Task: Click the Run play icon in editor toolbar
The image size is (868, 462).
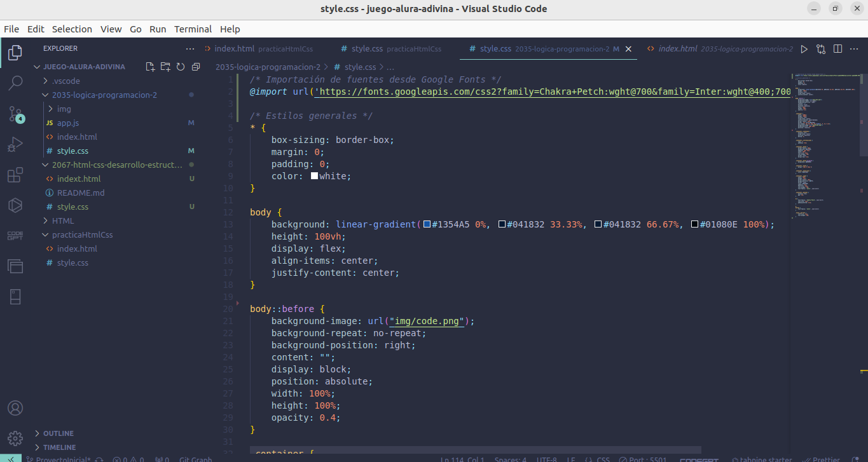Action: point(804,49)
